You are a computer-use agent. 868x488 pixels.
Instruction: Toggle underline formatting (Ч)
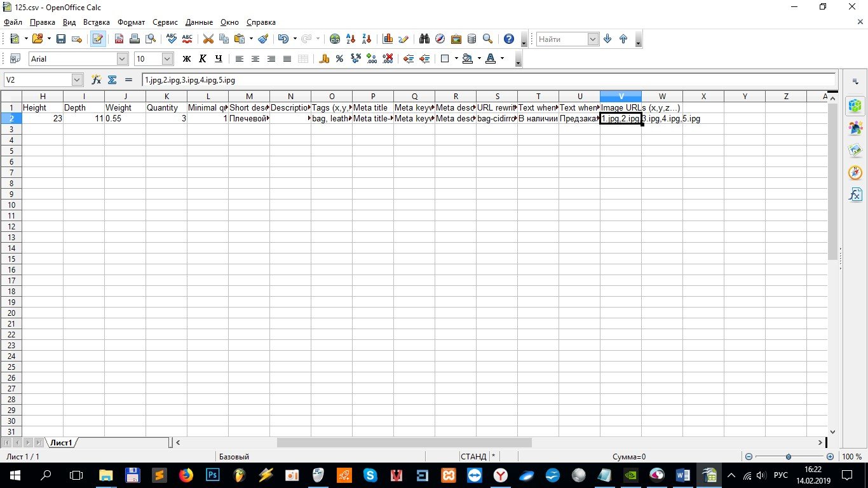pyautogui.click(x=219, y=58)
